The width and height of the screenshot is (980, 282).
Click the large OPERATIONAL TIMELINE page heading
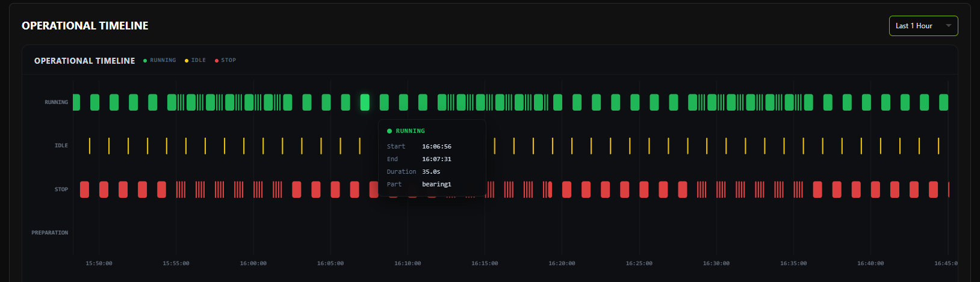pyautogui.click(x=85, y=26)
